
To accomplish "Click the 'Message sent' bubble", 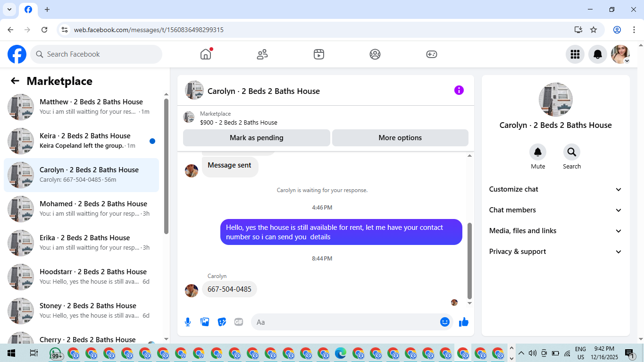I will (x=230, y=167).
